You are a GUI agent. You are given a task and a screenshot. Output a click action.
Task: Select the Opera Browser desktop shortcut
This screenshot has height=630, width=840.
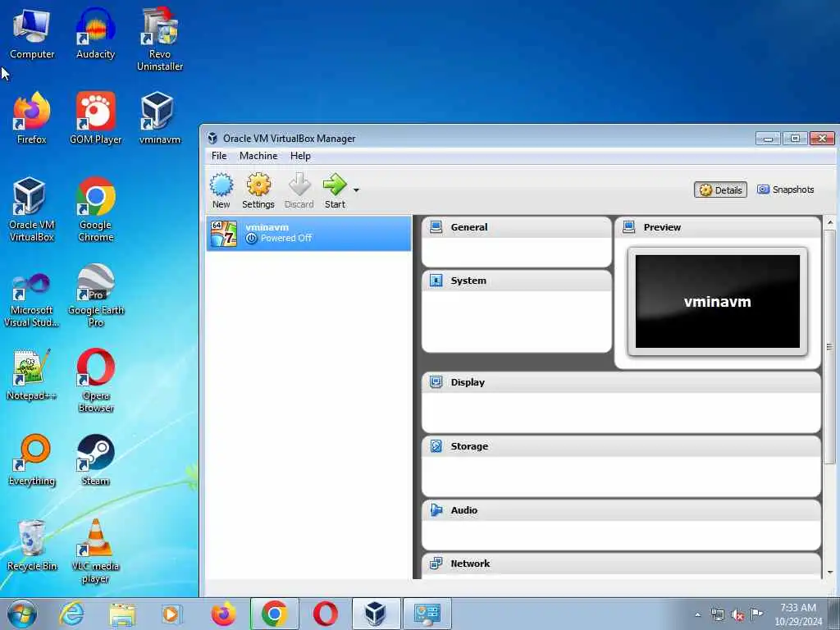pyautogui.click(x=95, y=381)
